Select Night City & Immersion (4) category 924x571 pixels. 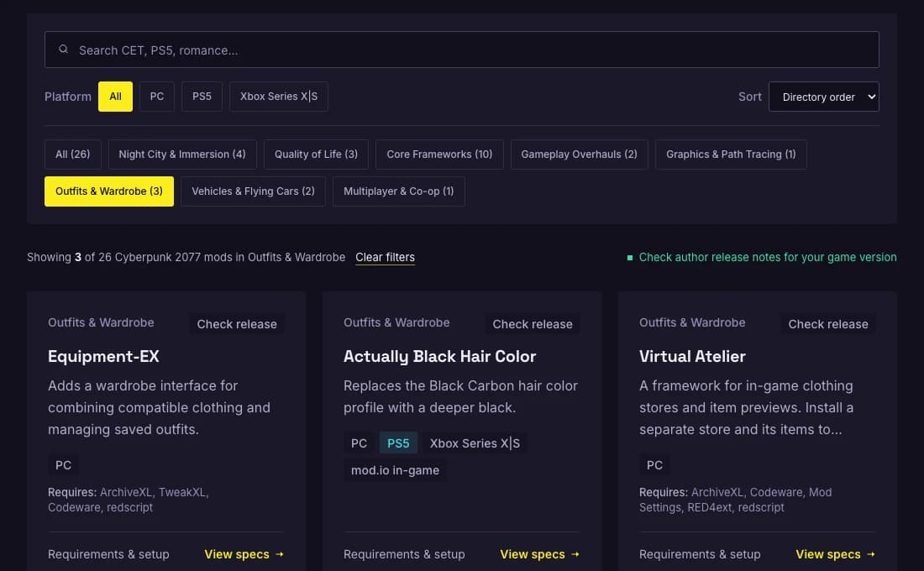[182, 155]
